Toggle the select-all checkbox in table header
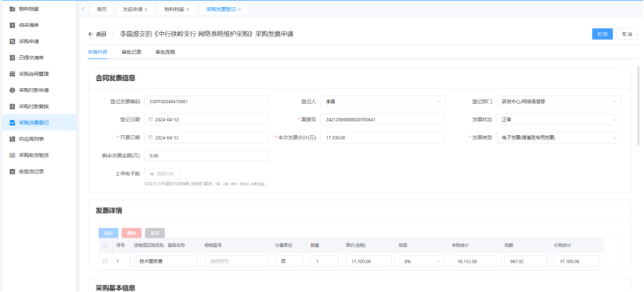 (x=105, y=245)
